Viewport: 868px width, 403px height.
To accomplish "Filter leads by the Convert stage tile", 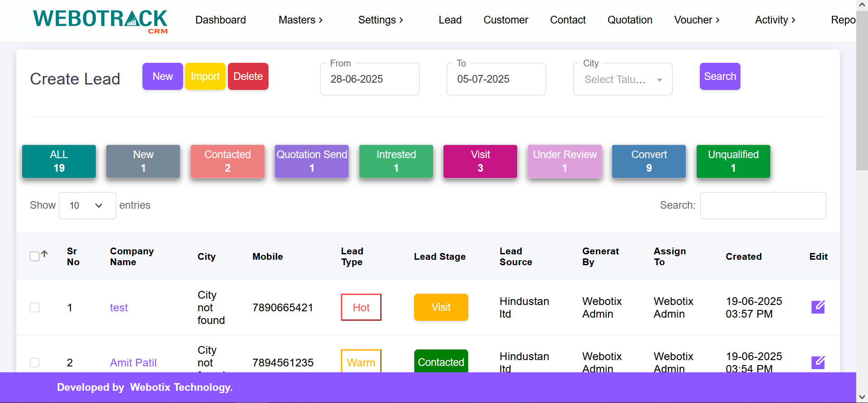I will 649,161.
